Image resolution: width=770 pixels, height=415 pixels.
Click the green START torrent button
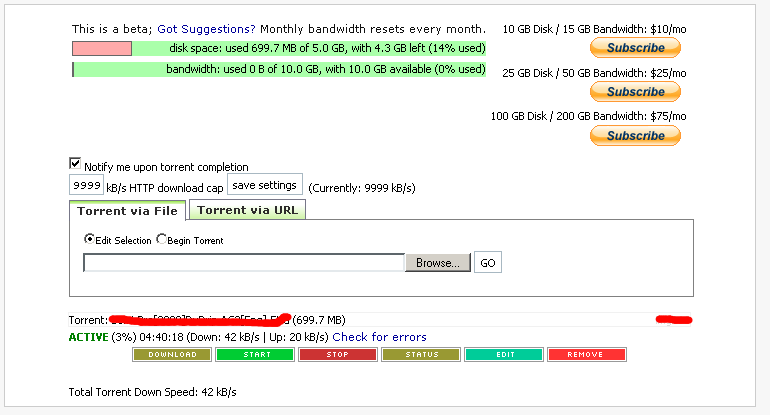click(255, 355)
